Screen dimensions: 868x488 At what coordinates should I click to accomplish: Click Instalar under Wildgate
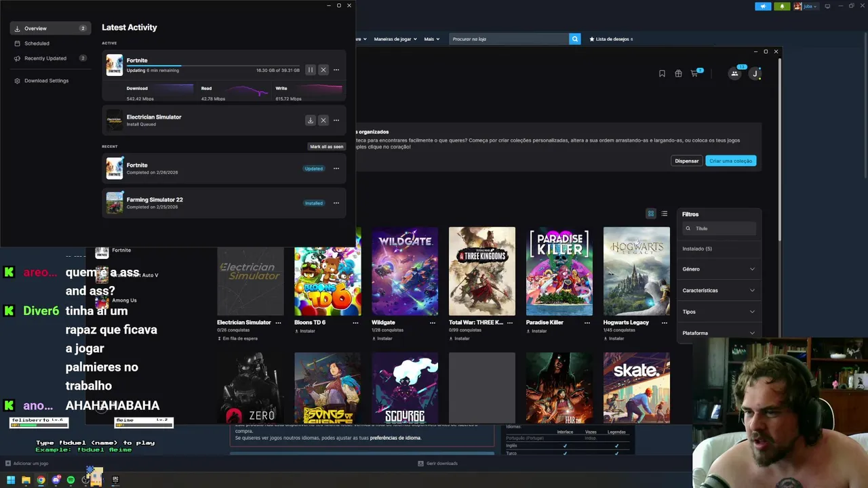[x=382, y=338]
